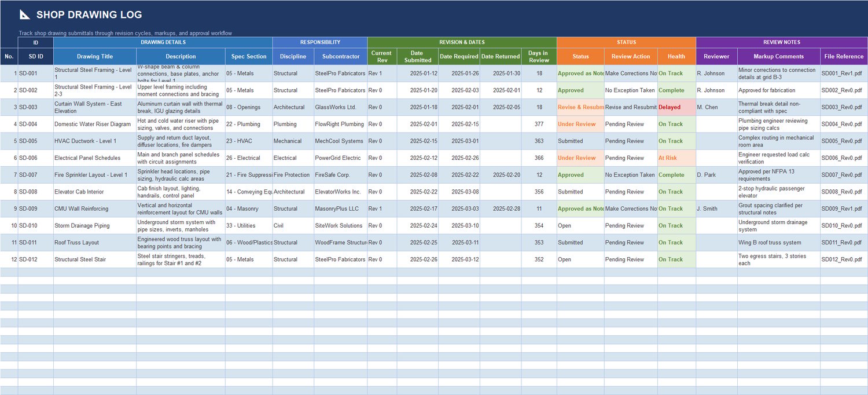Select the 'PowerGrid Electric' subcontractor cell
The image size is (868, 395).
(x=341, y=158)
